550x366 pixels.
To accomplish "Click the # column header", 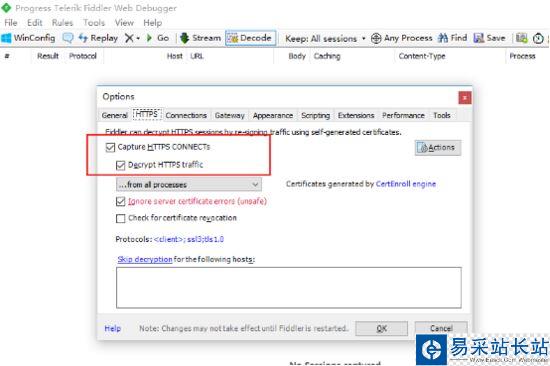I will 7,56.
